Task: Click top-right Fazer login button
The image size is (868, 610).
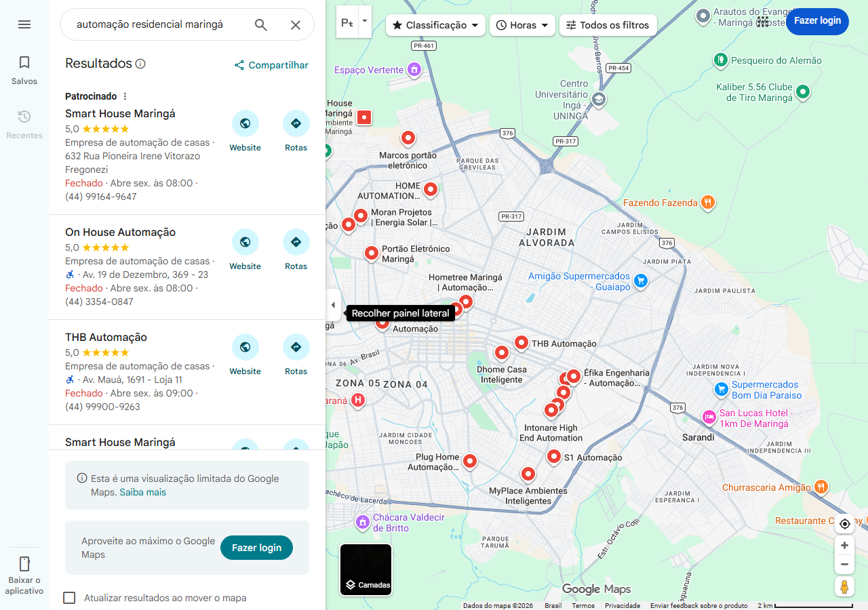Action: (x=817, y=21)
